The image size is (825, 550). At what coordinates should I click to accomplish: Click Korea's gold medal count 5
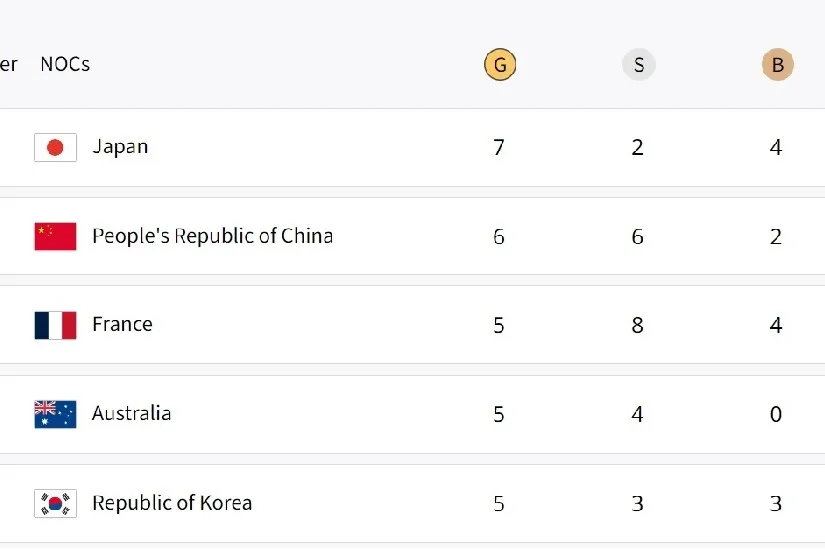pos(499,504)
